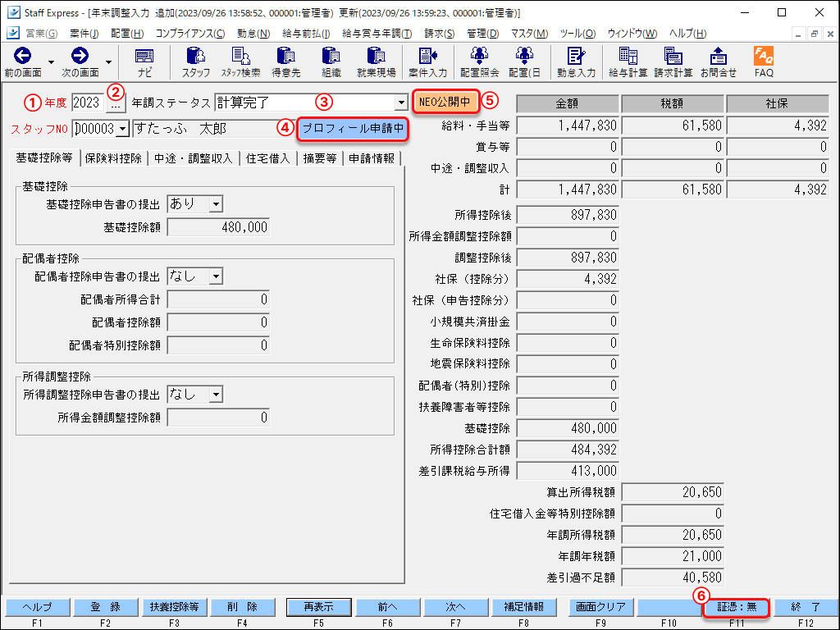Switch to the 保険料控除 tab
The height and width of the screenshot is (630, 840).
(113, 158)
